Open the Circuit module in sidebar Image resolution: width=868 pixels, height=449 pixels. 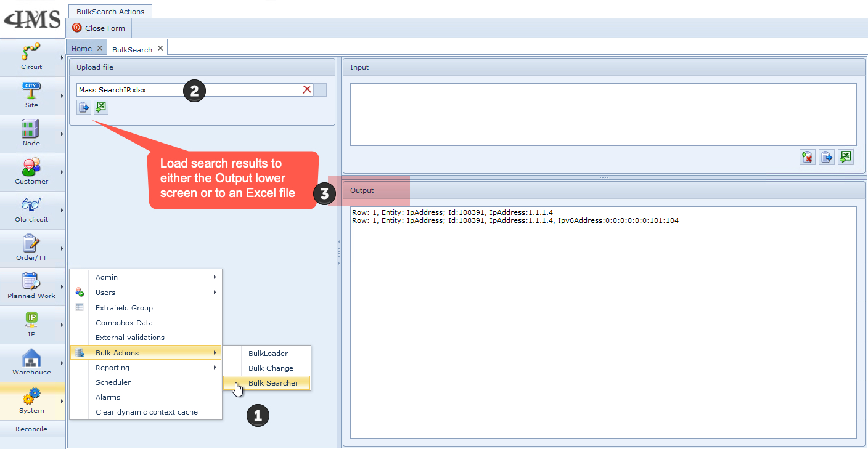tap(31, 57)
